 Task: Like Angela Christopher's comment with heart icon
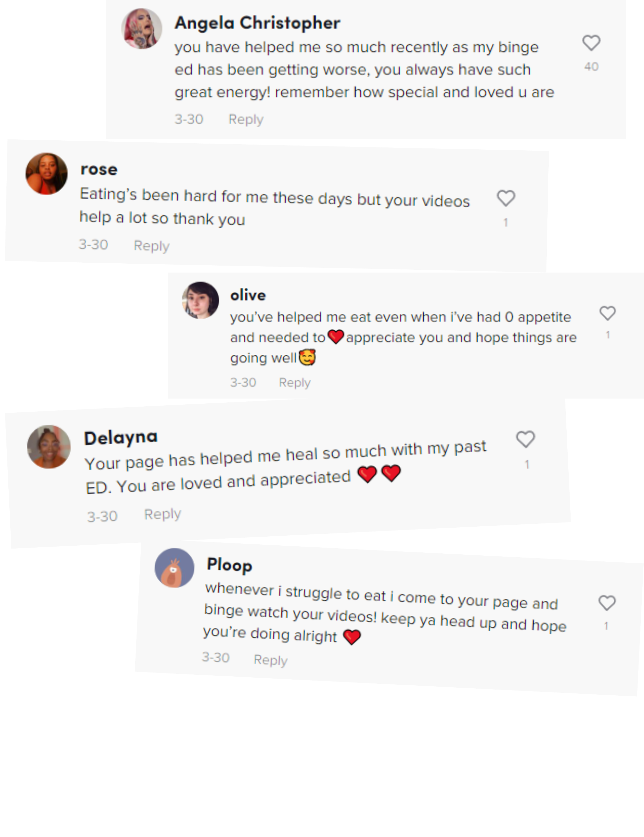[591, 42]
